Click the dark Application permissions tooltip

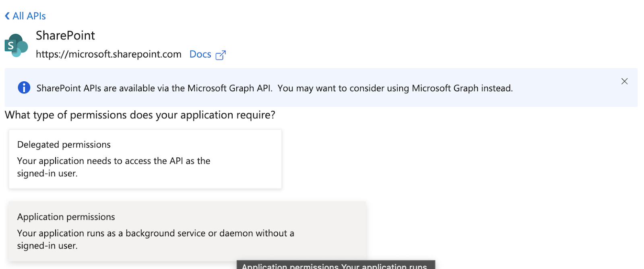335,265
